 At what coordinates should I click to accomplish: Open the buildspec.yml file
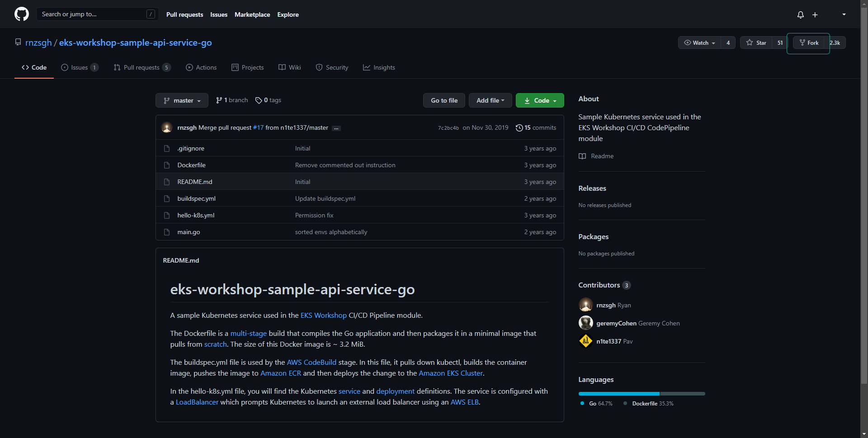(x=196, y=198)
